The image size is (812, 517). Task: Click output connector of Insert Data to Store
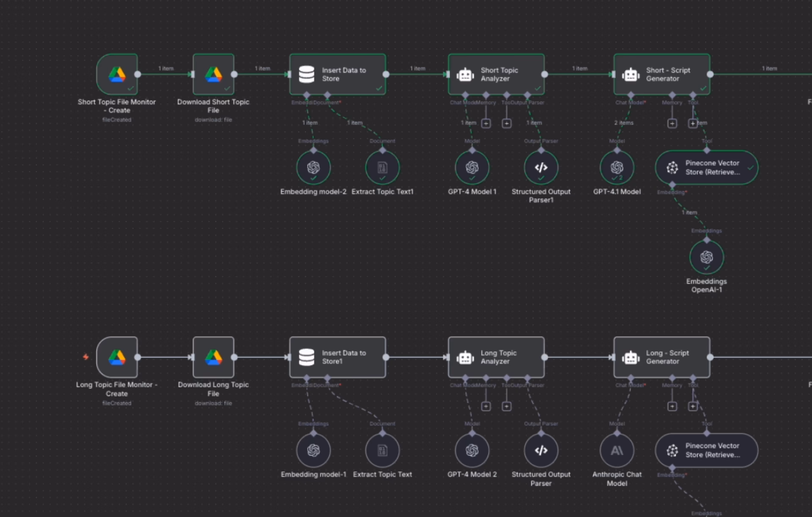pos(386,74)
